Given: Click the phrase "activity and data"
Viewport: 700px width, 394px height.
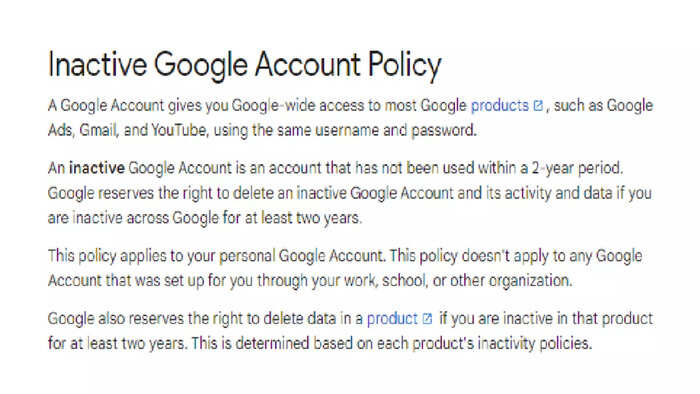Looking at the screenshot, I should click(554, 193).
